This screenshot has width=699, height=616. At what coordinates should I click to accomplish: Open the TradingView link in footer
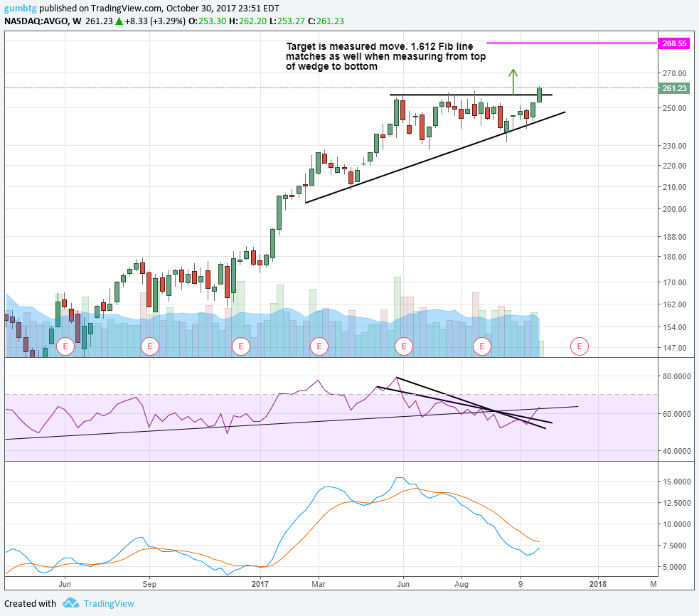pyautogui.click(x=109, y=603)
